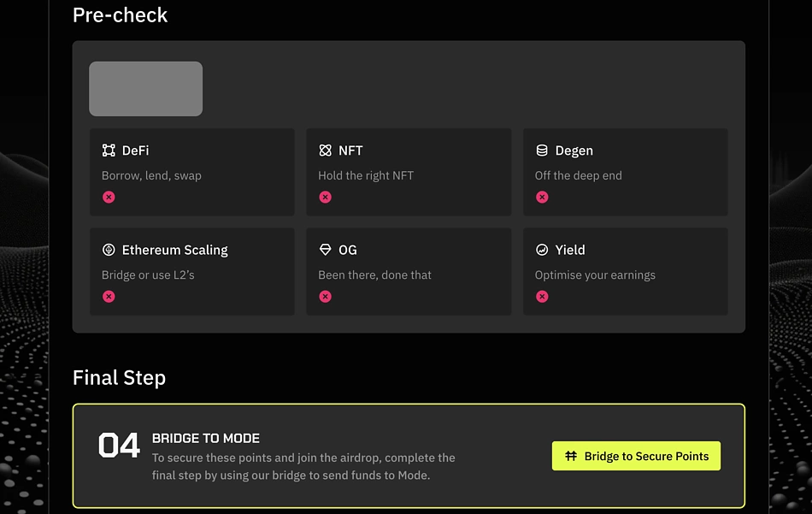Click the Degen coin-stack icon
The image size is (812, 514).
click(x=542, y=151)
